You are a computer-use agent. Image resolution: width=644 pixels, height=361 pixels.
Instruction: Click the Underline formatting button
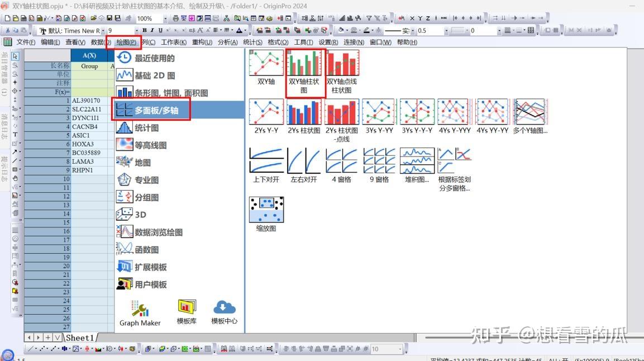[160, 30]
